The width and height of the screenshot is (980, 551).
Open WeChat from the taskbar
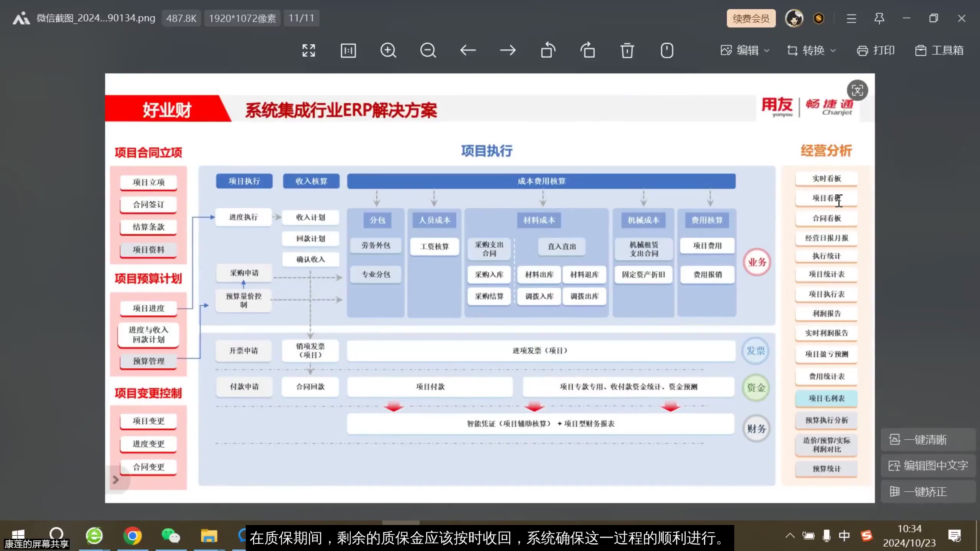click(171, 536)
